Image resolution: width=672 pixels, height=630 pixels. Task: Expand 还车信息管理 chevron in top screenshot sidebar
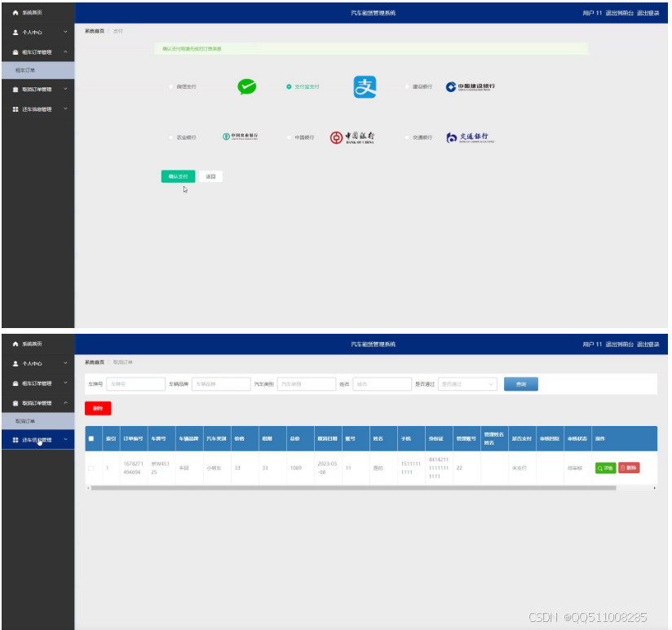pos(65,109)
